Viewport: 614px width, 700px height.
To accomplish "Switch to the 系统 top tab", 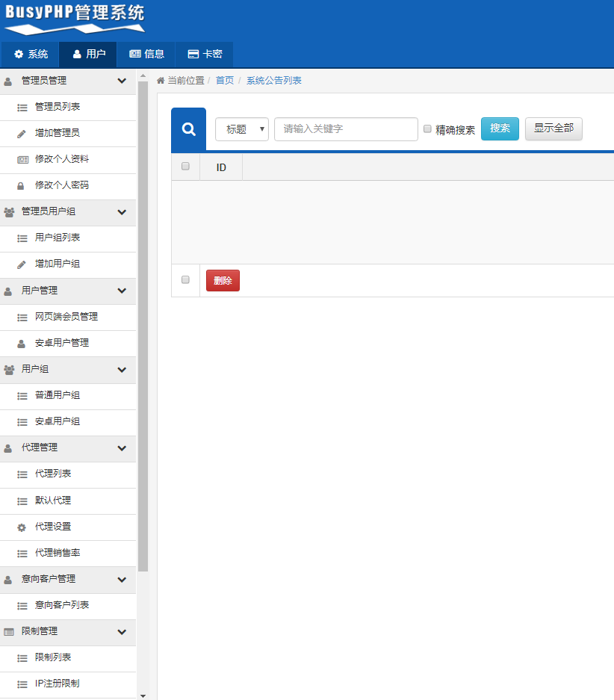I will point(31,55).
